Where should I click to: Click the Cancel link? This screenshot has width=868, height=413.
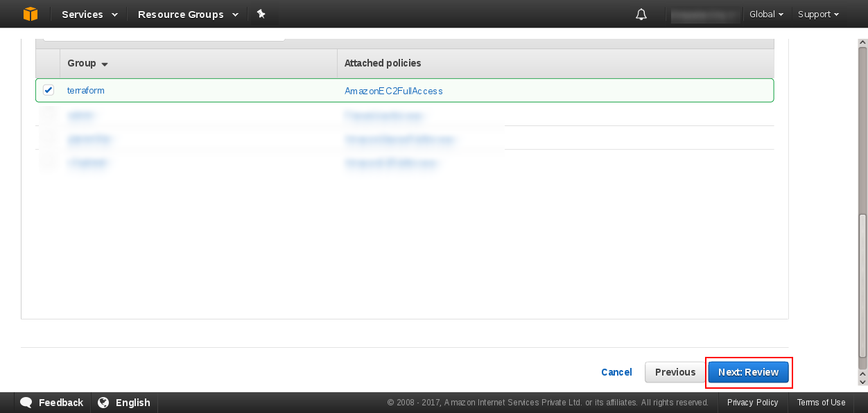point(616,372)
